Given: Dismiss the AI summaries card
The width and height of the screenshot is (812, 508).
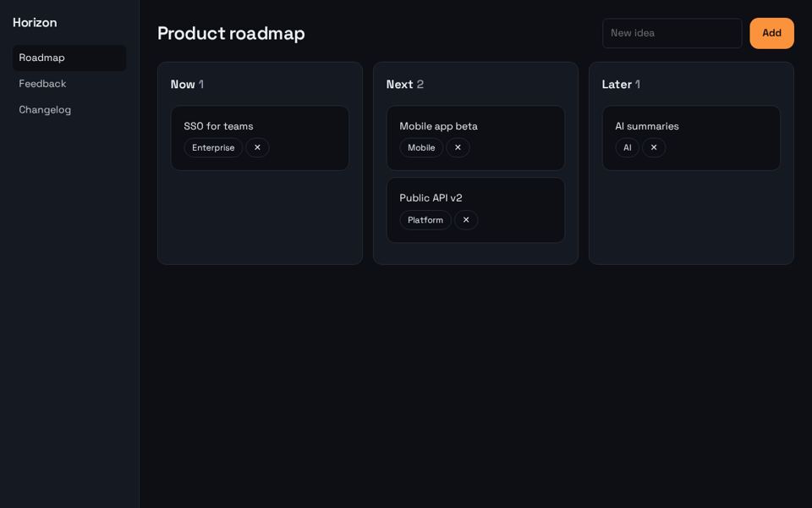Looking at the screenshot, I should click(x=654, y=147).
